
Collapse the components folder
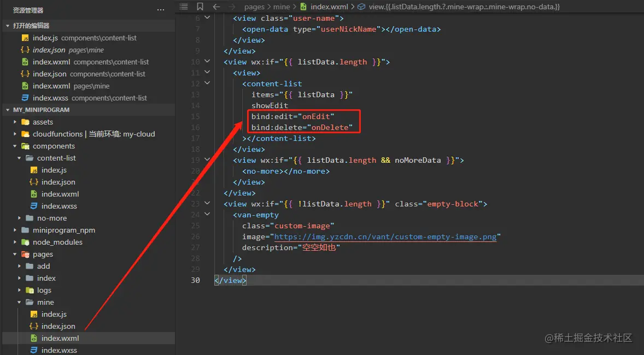pos(15,146)
